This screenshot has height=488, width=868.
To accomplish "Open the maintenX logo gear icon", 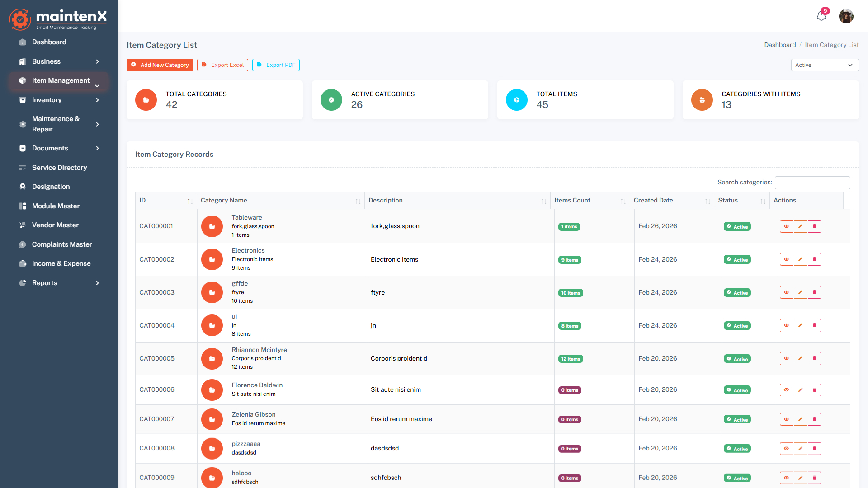I will pyautogui.click(x=20, y=19).
